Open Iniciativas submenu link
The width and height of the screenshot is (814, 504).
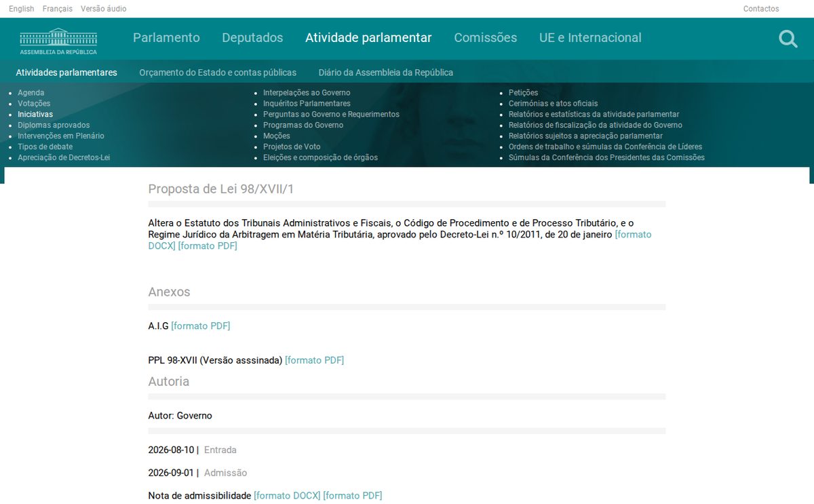[x=35, y=115]
